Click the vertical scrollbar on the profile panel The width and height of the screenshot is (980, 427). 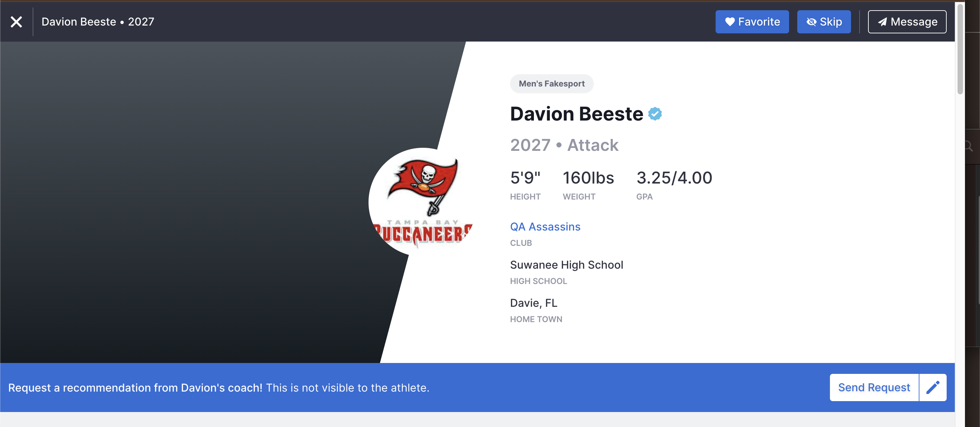coord(960,49)
